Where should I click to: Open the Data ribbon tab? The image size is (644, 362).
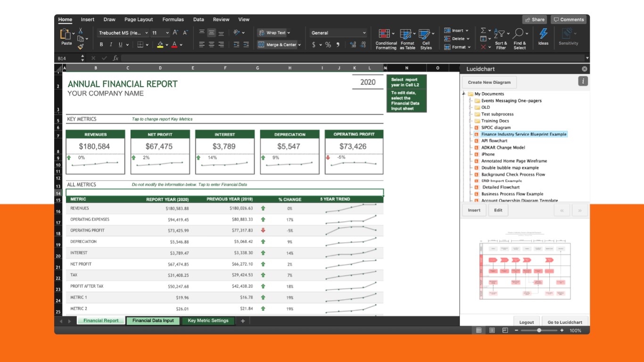198,19
